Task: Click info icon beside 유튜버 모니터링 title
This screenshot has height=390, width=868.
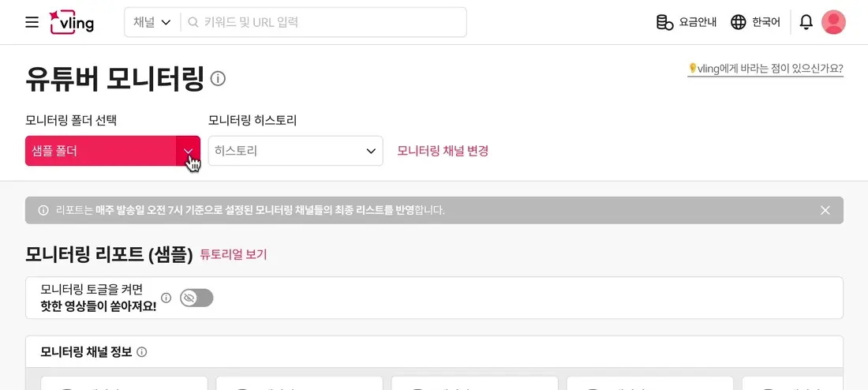Action: pos(218,79)
